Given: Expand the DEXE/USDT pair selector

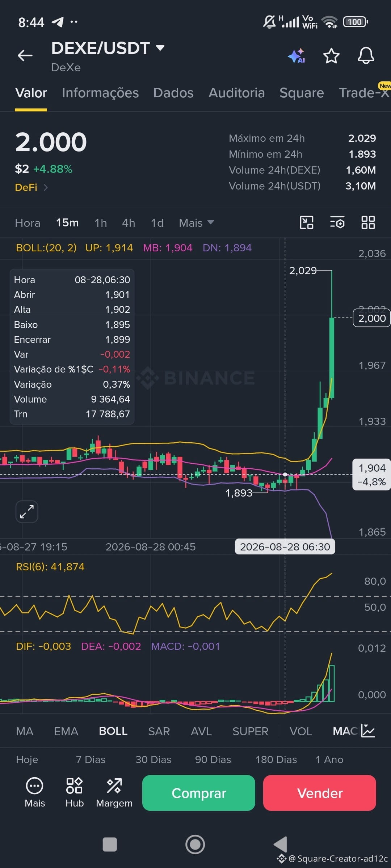Looking at the screenshot, I should click(x=160, y=48).
